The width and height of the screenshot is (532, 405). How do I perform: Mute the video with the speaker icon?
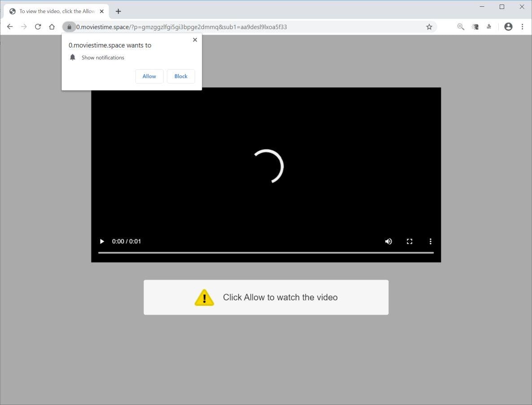click(x=388, y=241)
